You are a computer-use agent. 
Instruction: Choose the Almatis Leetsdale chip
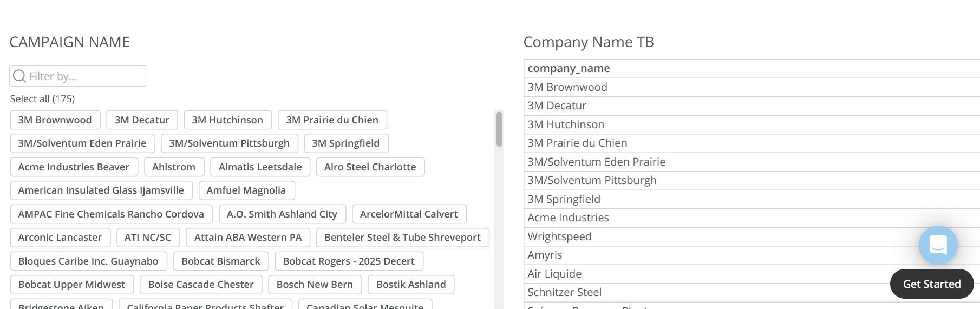pyautogui.click(x=260, y=167)
